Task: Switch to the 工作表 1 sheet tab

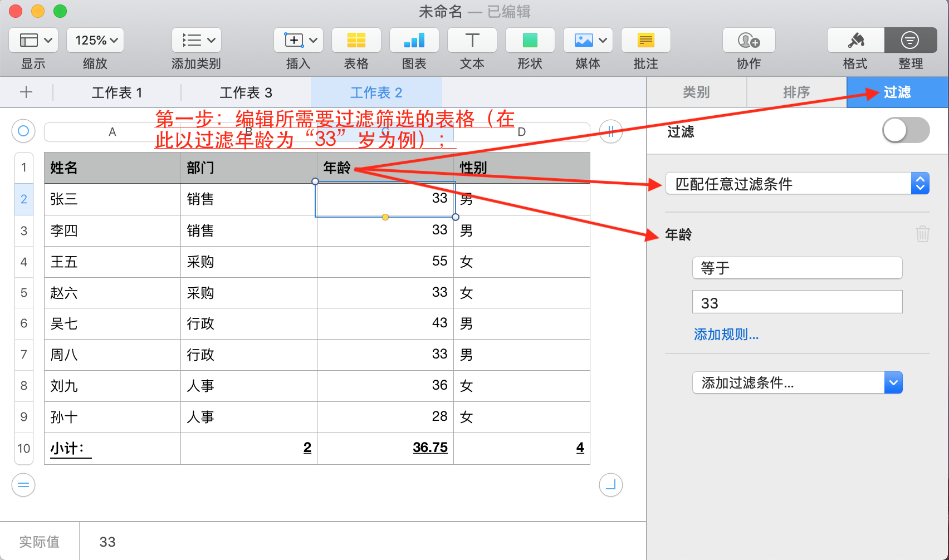Action: (x=117, y=92)
